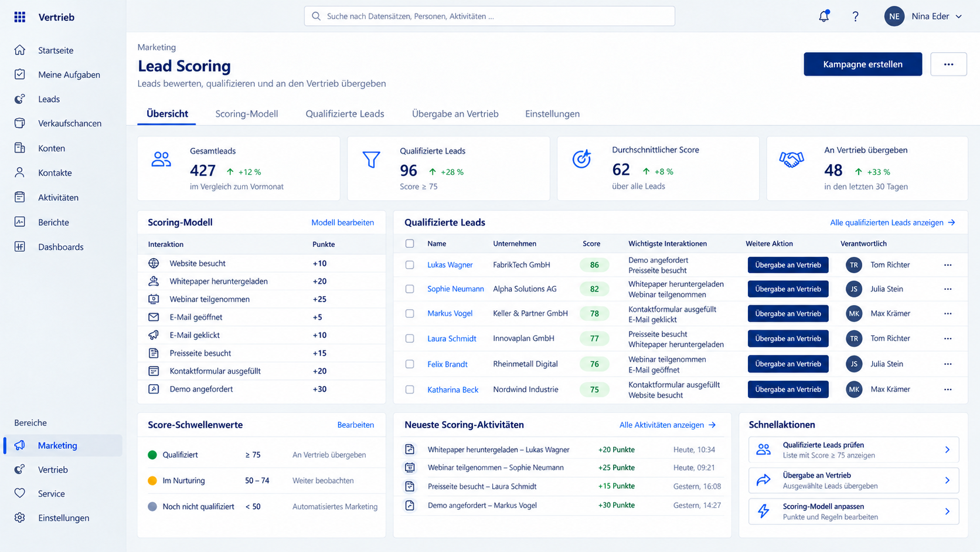Expand Scoring-Modell anpassen quick action chevron
Image resolution: width=980 pixels, height=552 pixels.
click(x=947, y=512)
